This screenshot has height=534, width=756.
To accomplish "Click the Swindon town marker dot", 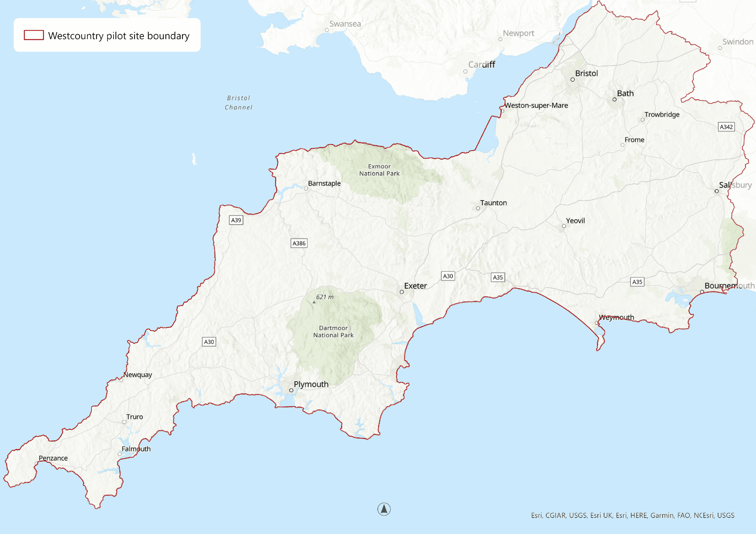I will pos(720,48).
